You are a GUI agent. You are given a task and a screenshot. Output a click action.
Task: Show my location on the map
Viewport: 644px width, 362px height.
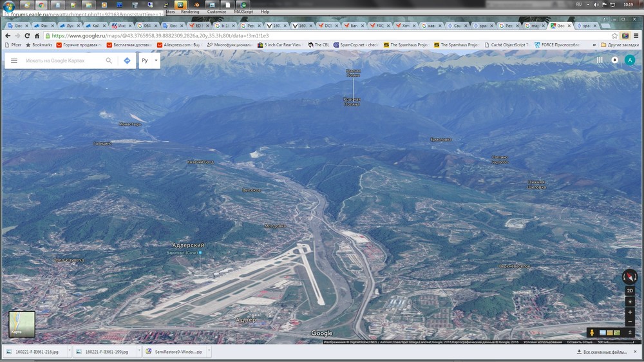(630, 301)
